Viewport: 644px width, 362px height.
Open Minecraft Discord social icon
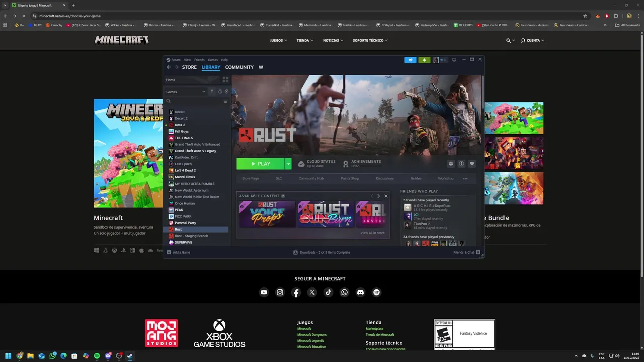click(x=360, y=292)
